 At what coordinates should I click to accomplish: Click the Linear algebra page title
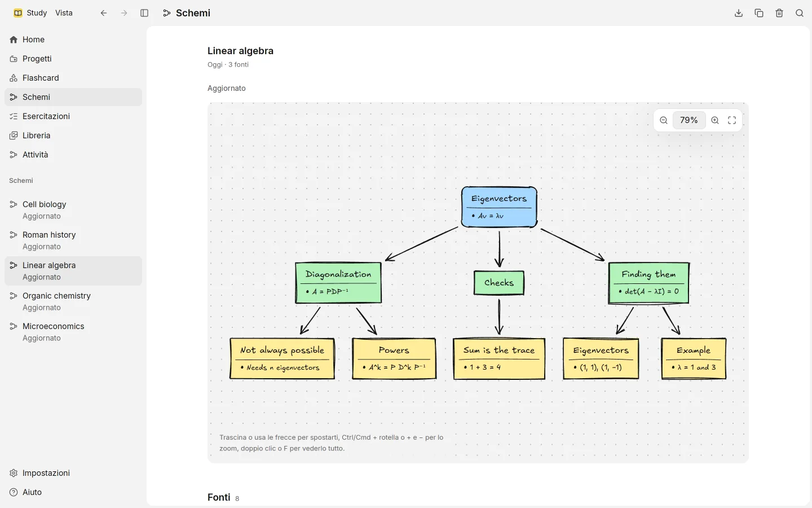(x=240, y=51)
